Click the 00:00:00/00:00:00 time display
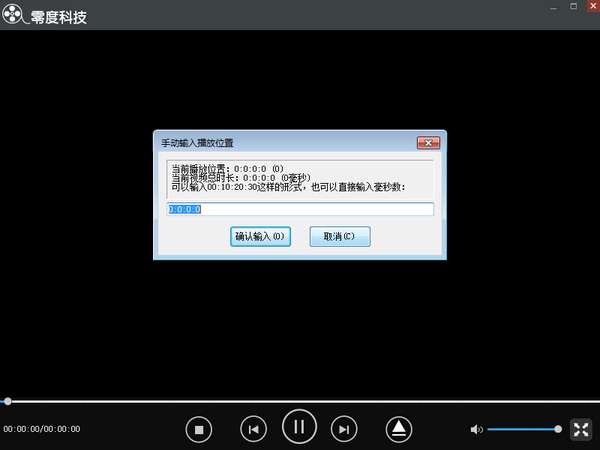The image size is (600, 450). pyautogui.click(x=42, y=429)
